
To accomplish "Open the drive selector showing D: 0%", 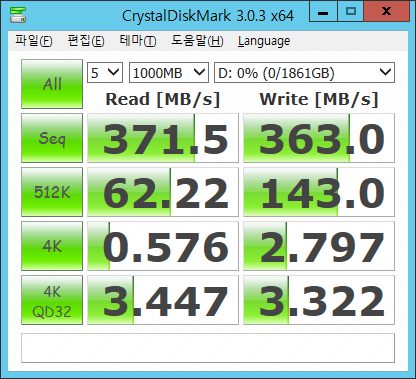I will click(304, 72).
